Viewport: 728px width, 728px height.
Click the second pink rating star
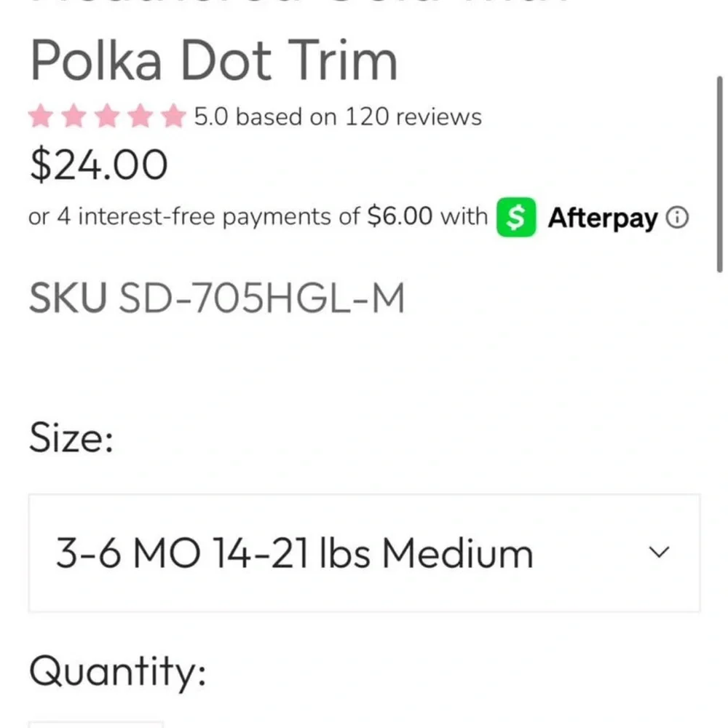tap(74, 116)
